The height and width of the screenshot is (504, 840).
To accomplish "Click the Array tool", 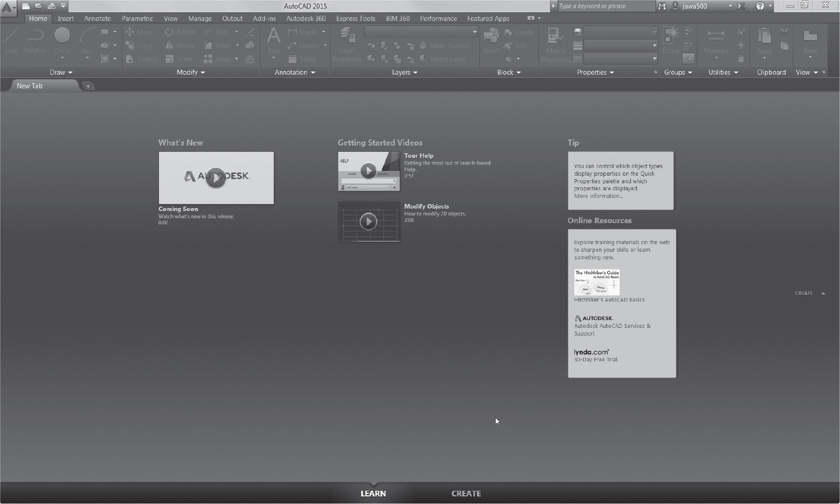I will (217, 59).
